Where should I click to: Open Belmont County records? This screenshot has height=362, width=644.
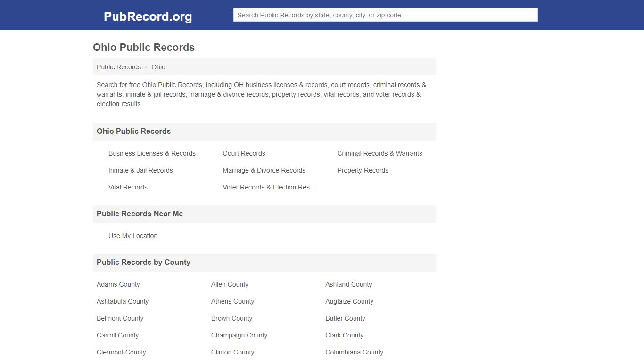(120, 318)
